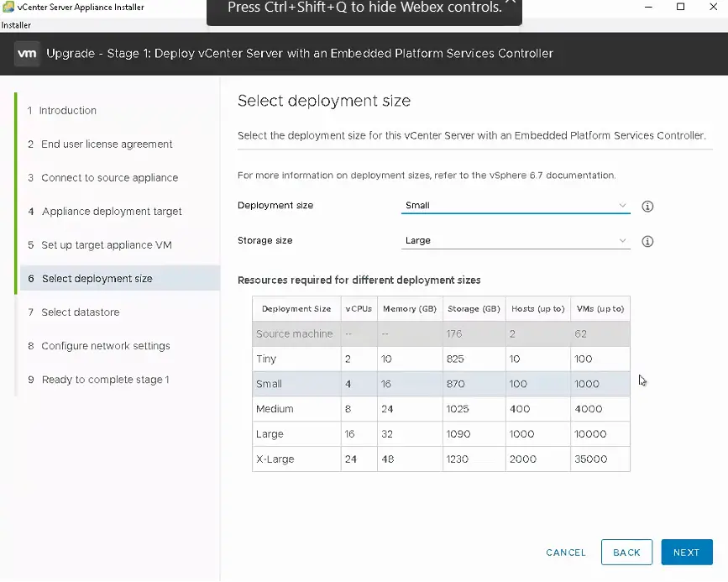Click the Small row label in table

269,384
